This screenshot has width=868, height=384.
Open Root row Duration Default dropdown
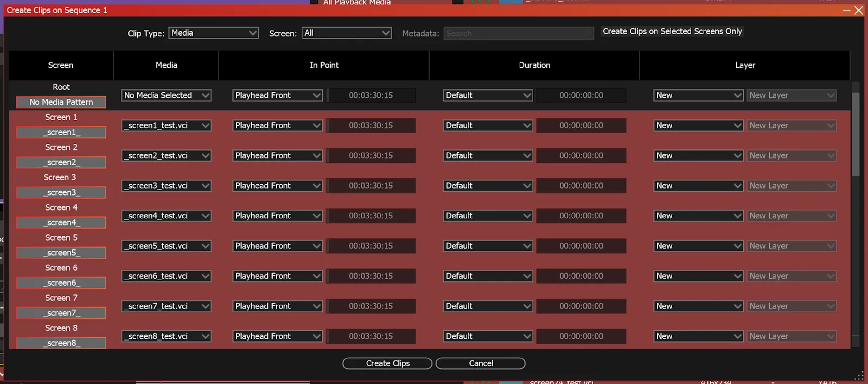[488, 95]
